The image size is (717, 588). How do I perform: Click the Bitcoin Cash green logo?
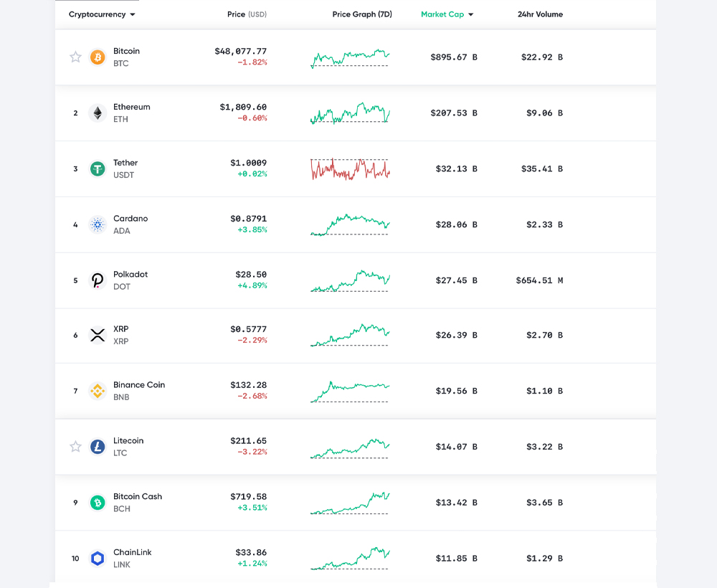[98, 503]
